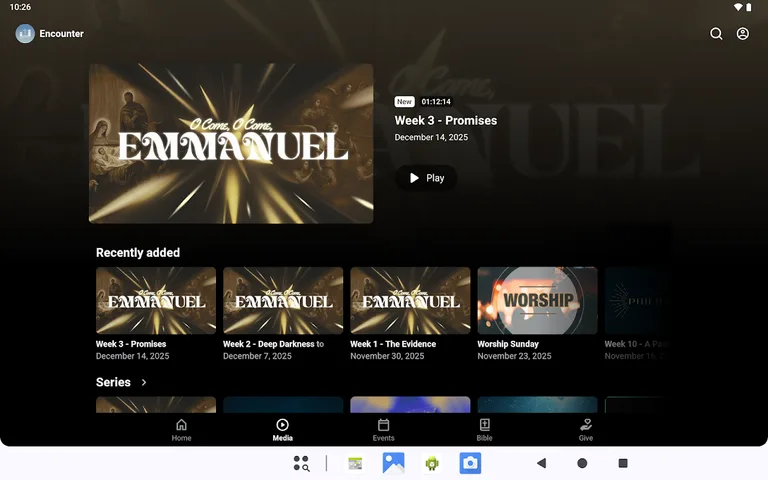
Task: Click the December 7, 2025 date text
Action: click(x=257, y=356)
